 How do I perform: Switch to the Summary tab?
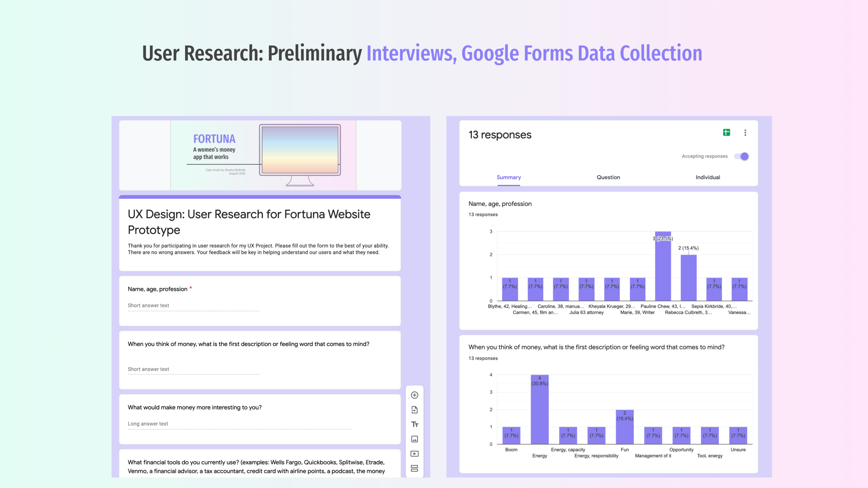[509, 177]
